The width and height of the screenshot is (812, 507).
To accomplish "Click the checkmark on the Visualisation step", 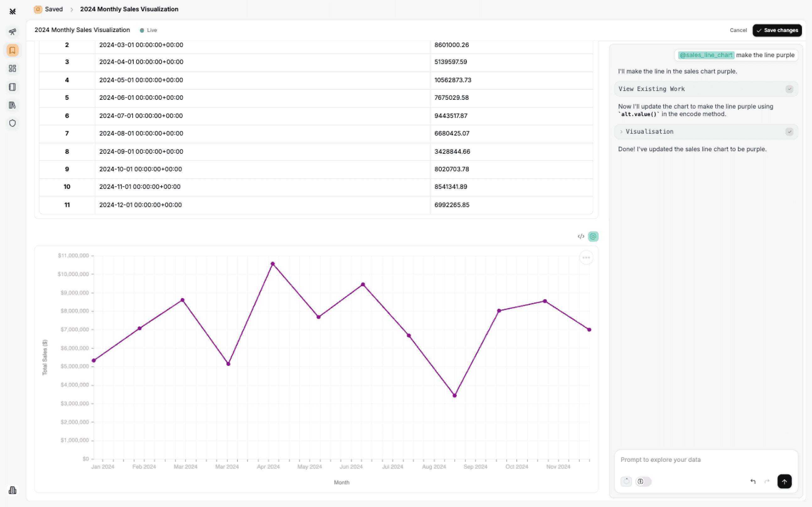I will pyautogui.click(x=789, y=131).
